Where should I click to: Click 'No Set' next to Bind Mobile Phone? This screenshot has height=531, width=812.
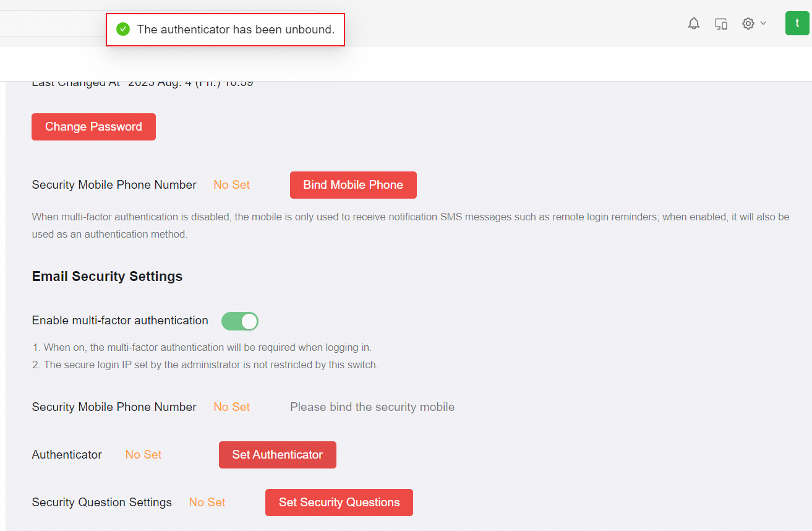click(x=232, y=184)
